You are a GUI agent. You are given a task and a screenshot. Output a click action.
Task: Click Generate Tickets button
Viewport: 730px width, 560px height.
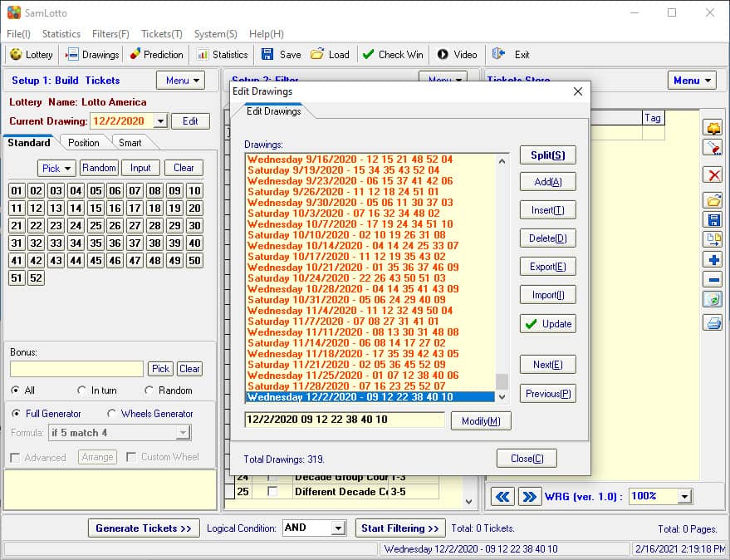[144, 528]
